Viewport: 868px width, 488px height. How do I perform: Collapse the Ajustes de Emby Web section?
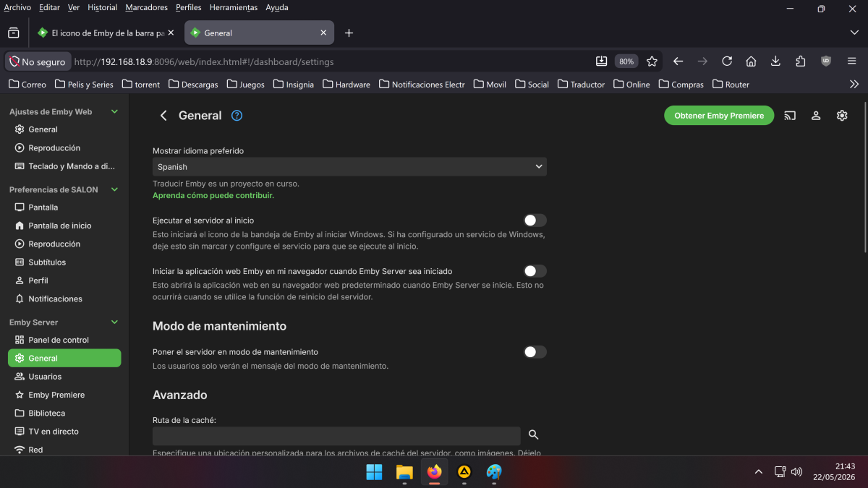[x=114, y=112]
